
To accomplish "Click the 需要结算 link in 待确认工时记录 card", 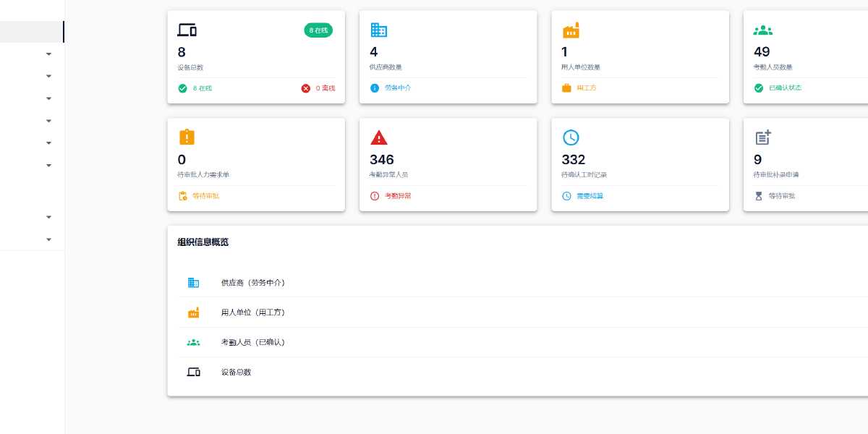I will pyautogui.click(x=590, y=196).
